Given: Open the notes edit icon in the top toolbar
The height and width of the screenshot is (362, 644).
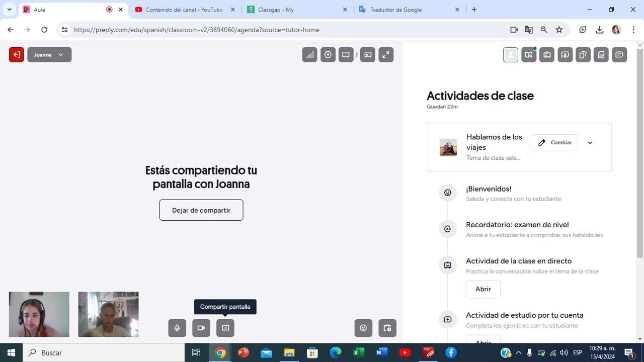Looking at the screenshot, I should 601,55.
